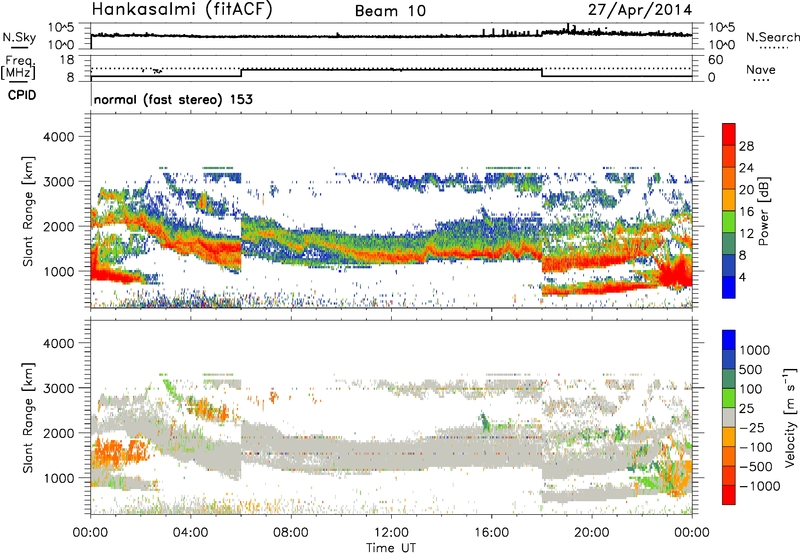The image size is (800, 554).
Task: Click the 'Freq. [MHz]' axis label
Action: coord(18,68)
